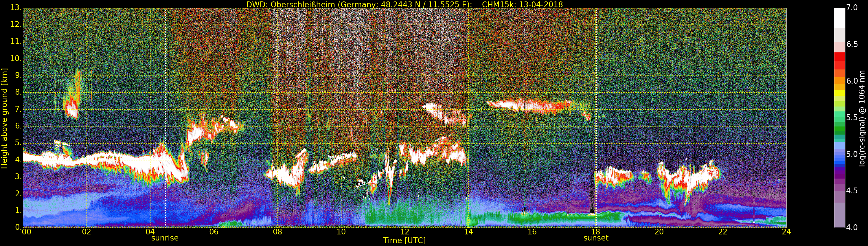Viewport: 868px width, 246px height.
Task: Click the colorbar label 'log(rc-signal) @ 1064 nm'
Action: 862,118
